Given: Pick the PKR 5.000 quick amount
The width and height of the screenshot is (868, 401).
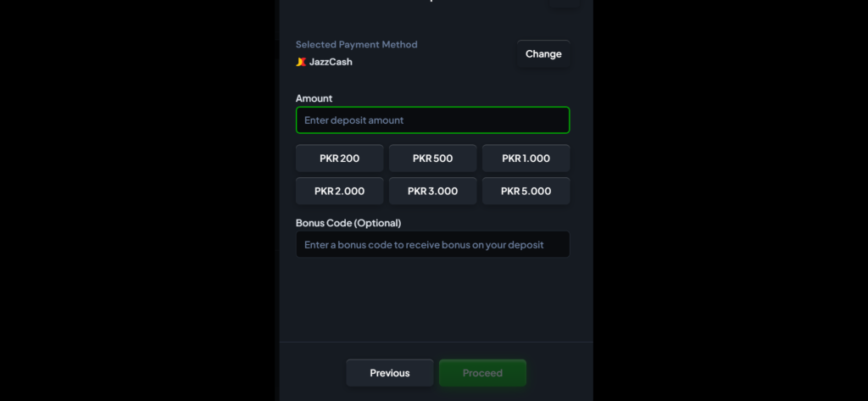Looking at the screenshot, I should (526, 191).
